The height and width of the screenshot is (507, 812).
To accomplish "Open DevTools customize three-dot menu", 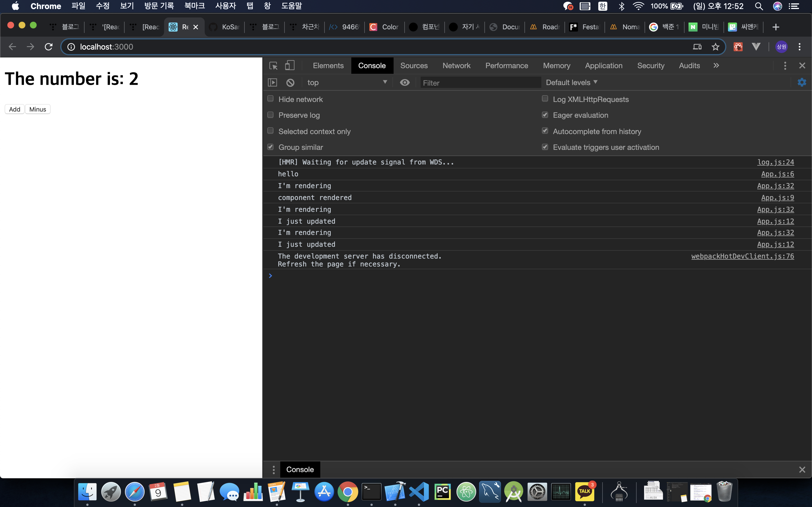I will 785,66.
